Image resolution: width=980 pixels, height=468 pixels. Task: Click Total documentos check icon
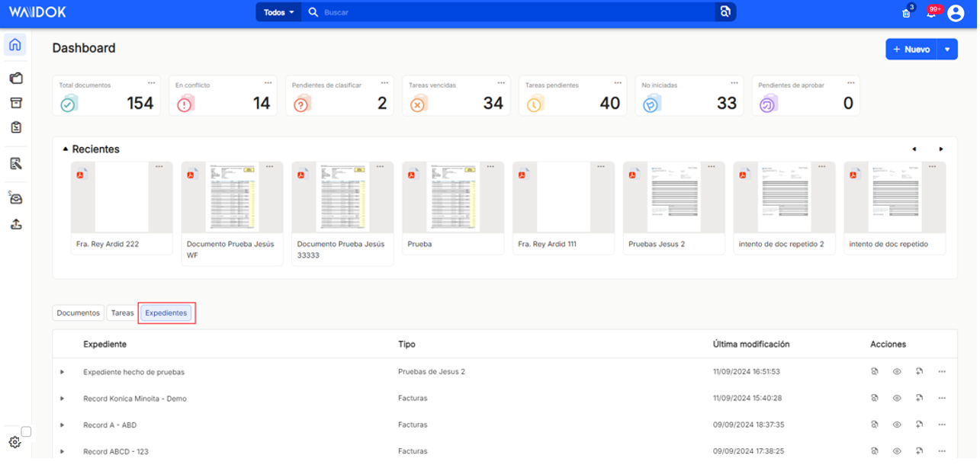click(68, 105)
